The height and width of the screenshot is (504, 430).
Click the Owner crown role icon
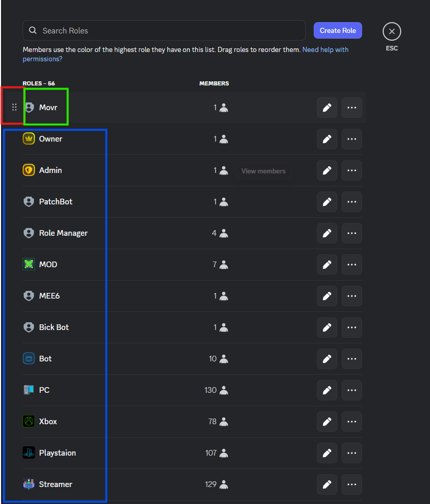pos(29,139)
